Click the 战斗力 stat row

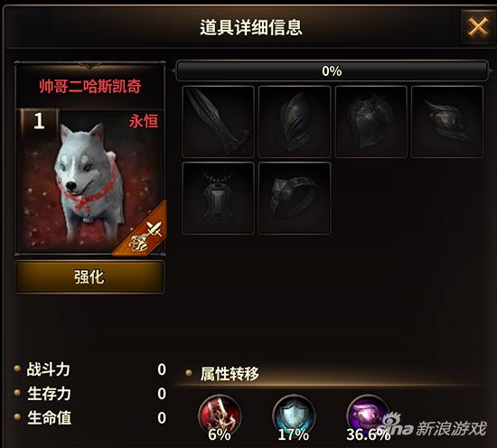[90, 369]
